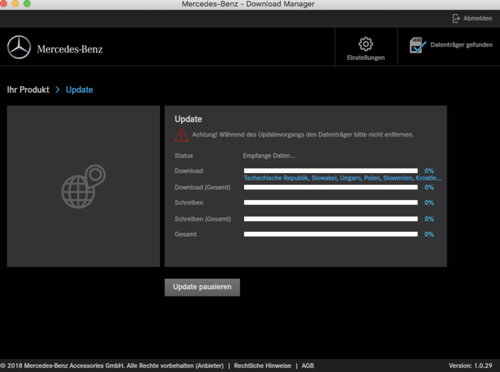This screenshot has width=500, height=372.
Task: Click the Abmelden text label
Action: point(477,19)
